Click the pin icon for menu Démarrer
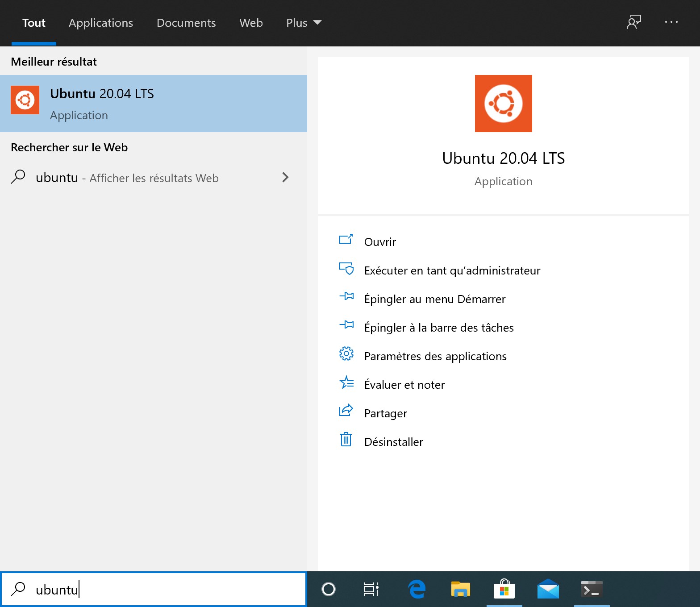The height and width of the screenshot is (607, 700). (x=346, y=296)
